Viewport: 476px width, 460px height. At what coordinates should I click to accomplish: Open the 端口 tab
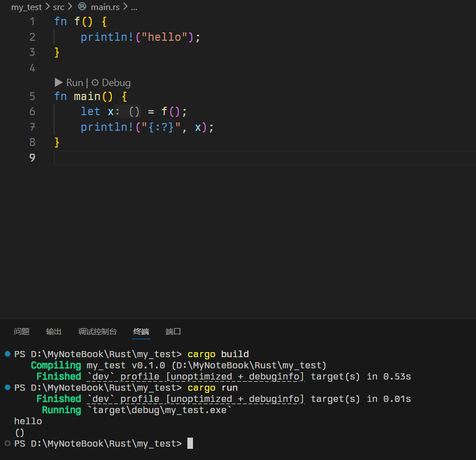(173, 331)
